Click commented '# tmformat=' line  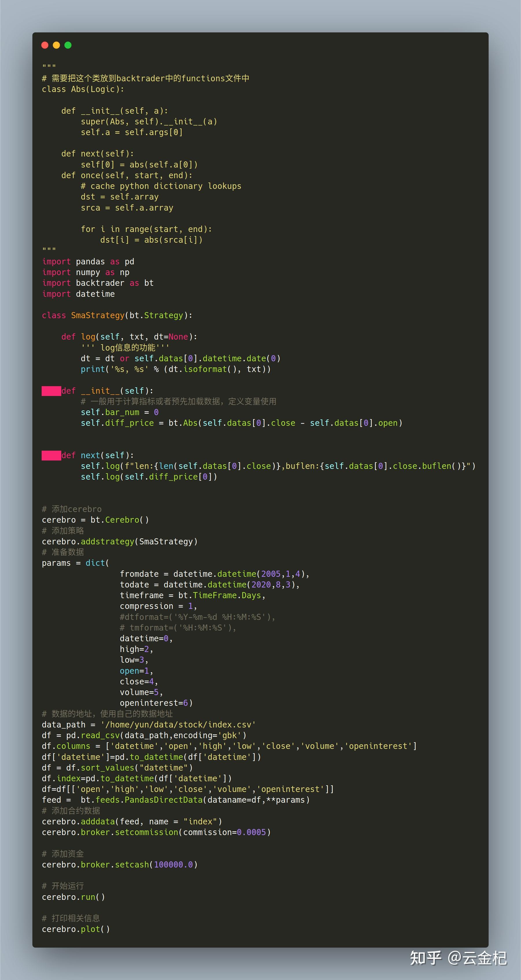click(x=178, y=627)
